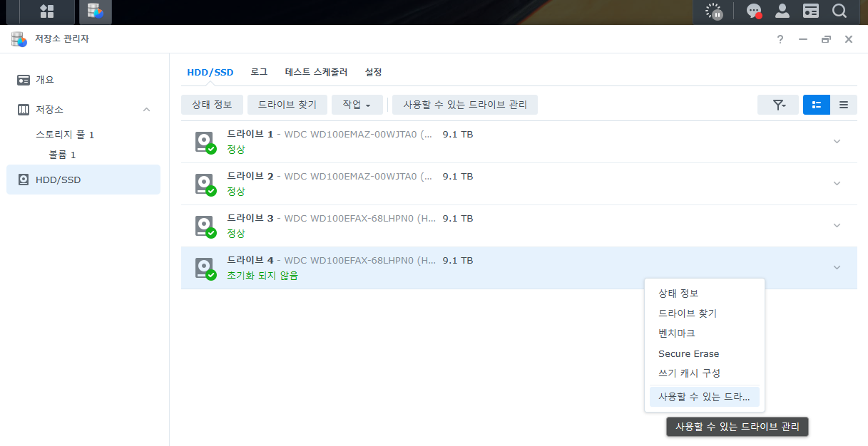Click the 정상 status under 드라이브 1
The width and height of the screenshot is (868, 446).
click(236, 150)
